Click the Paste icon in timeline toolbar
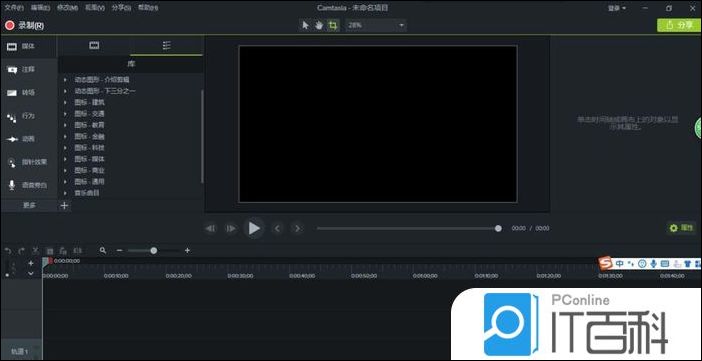702x361 pixels. tap(63, 251)
